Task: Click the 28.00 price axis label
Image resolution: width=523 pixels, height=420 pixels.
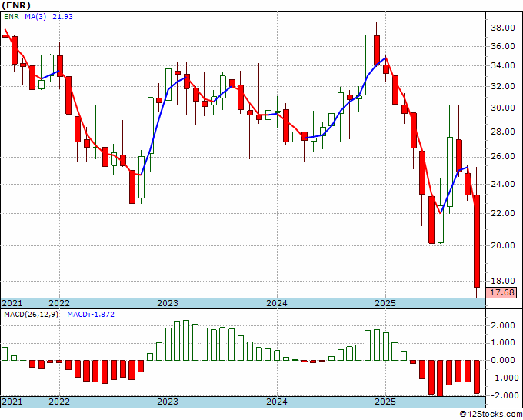Action: 503,132
